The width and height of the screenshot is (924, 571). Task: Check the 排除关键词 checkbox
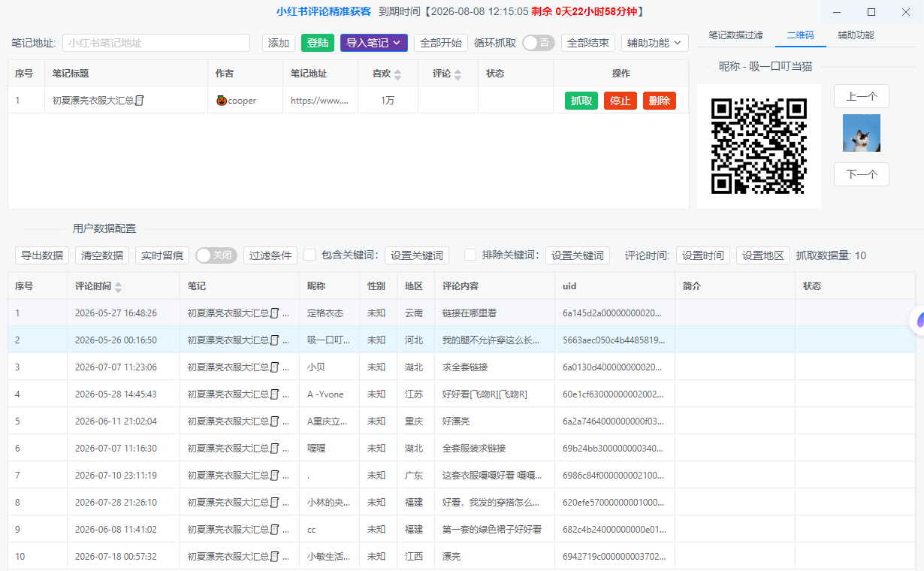click(470, 255)
